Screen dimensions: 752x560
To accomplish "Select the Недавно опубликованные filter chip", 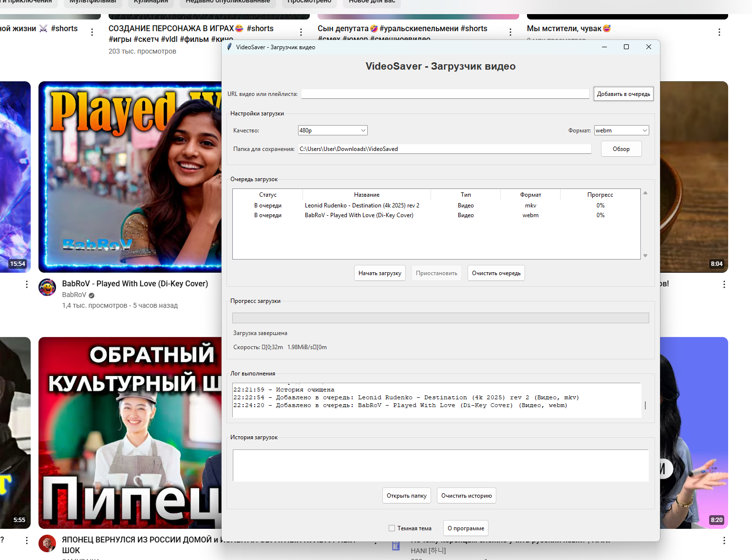I will coord(228,2).
